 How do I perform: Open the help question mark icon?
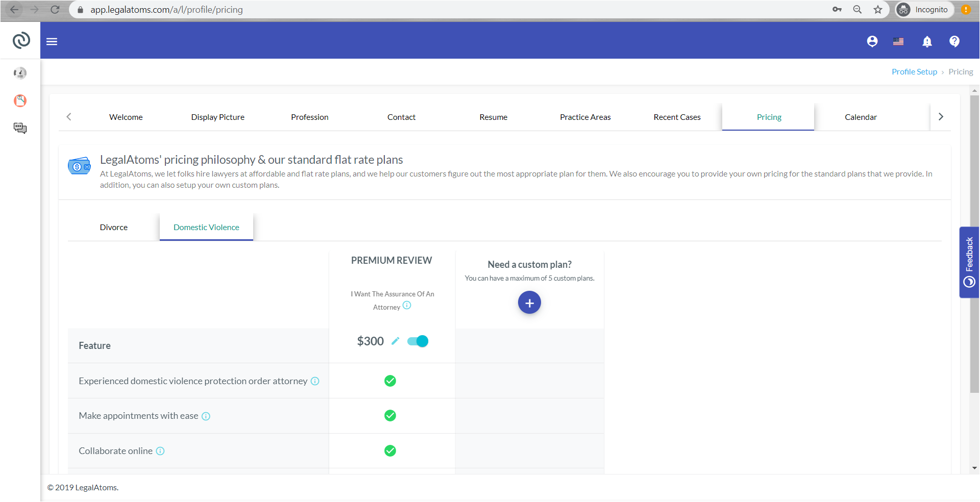tap(954, 41)
